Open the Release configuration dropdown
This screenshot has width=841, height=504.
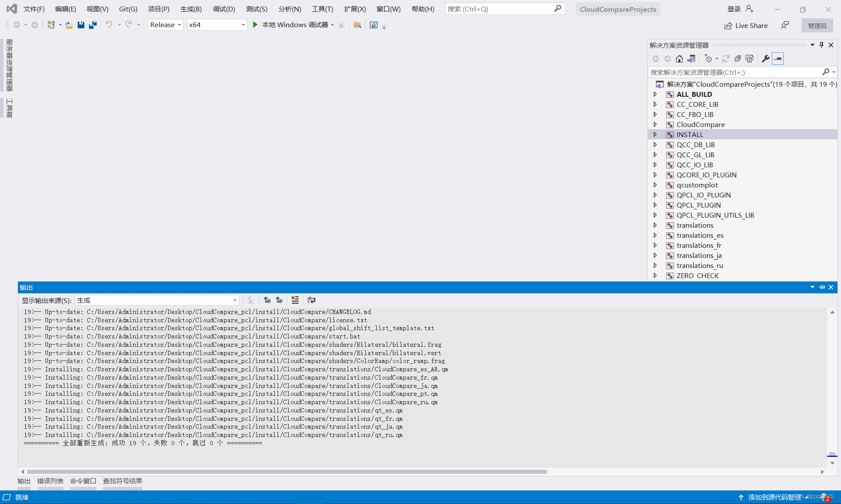point(165,25)
